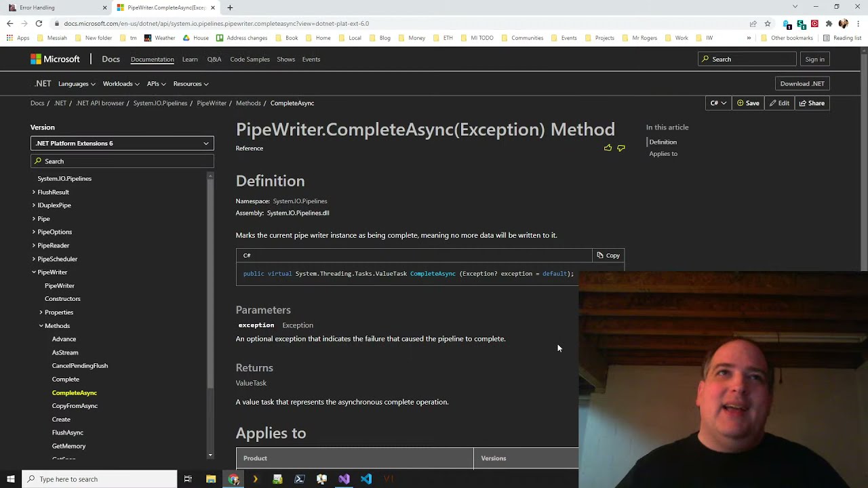
Task: Open the Shows menu item
Action: (x=285, y=59)
